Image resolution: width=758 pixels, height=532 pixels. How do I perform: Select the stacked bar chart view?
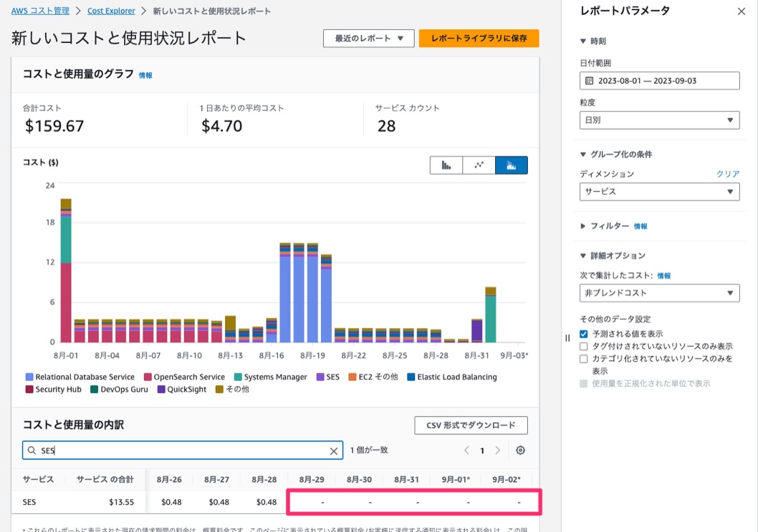[512, 165]
